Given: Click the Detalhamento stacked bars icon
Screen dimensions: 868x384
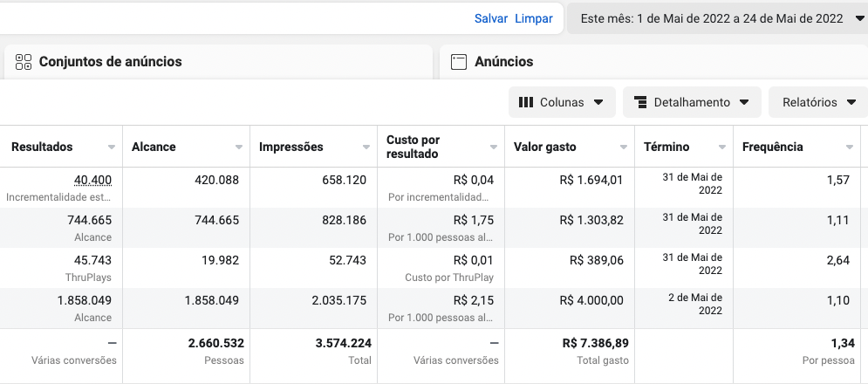Looking at the screenshot, I should point(640,102).
